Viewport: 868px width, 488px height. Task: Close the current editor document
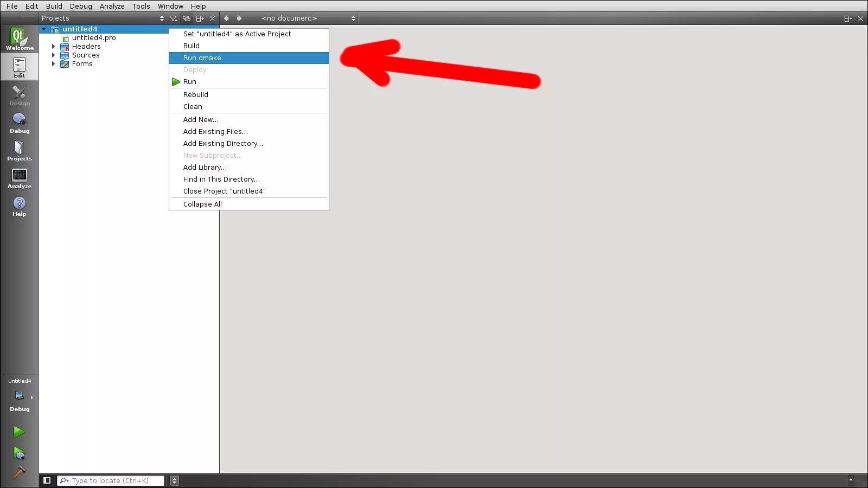click(x=860, y=18)
